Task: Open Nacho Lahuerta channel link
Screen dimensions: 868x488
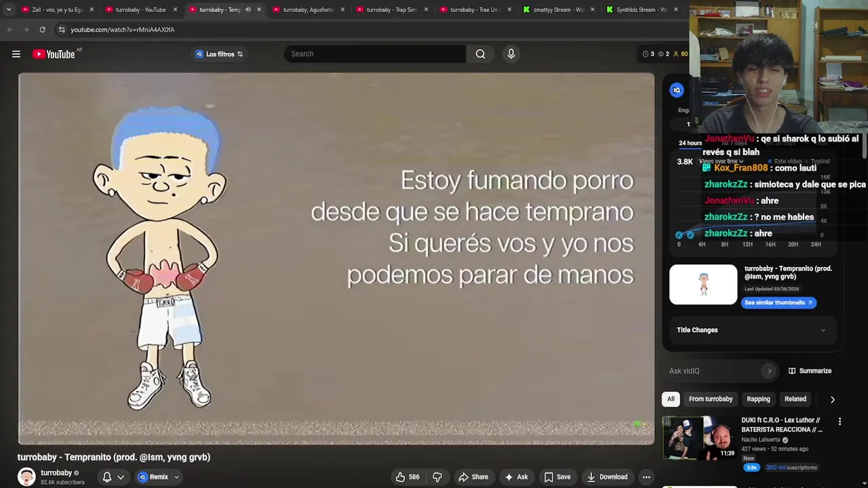Action: pyautogui.click(x=761, y=440)
